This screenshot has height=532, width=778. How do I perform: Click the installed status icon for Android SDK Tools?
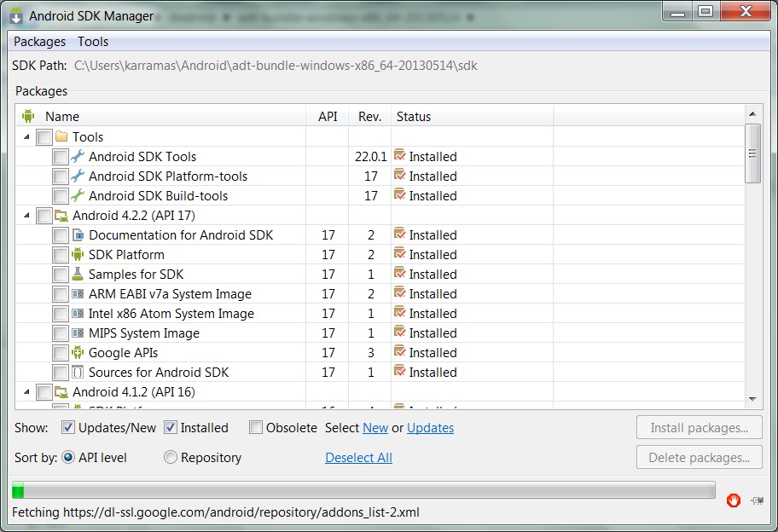[400, 156]
